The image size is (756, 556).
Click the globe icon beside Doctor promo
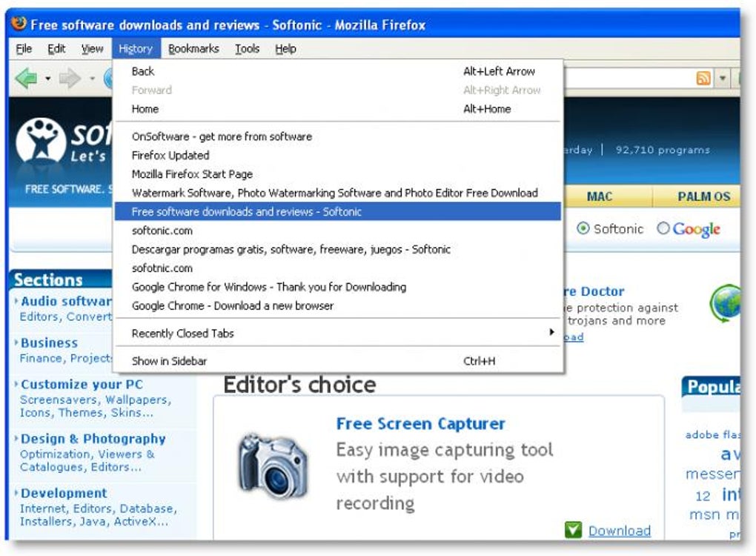point(725,303)
